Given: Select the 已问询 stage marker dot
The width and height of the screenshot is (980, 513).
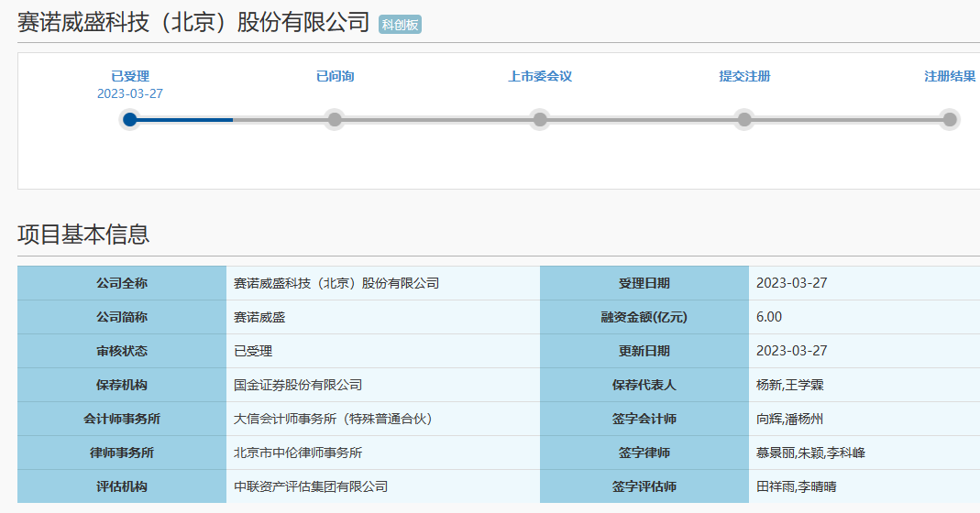Looking at the screenshot, I should click(x=335, y=119).
